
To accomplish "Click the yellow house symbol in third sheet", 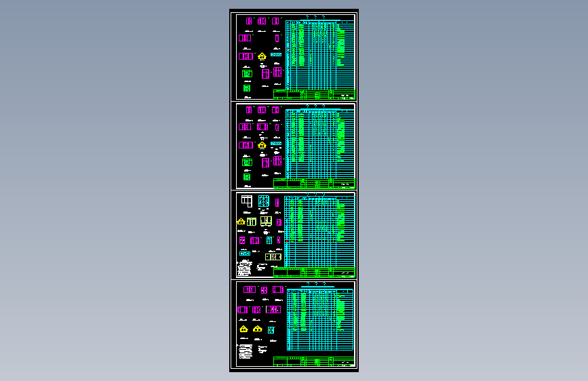I will [x=241, y=222].
